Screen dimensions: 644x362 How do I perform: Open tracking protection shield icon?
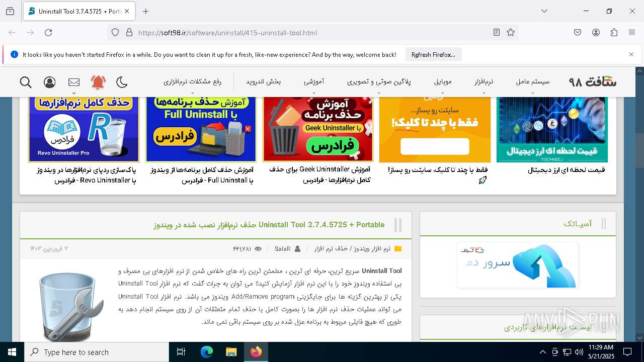115,32
